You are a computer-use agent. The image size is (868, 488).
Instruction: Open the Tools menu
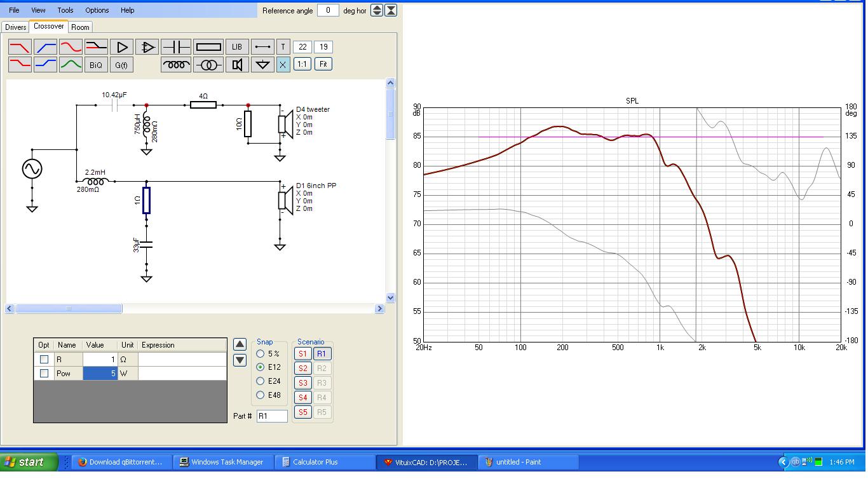(x=65, y=10)
